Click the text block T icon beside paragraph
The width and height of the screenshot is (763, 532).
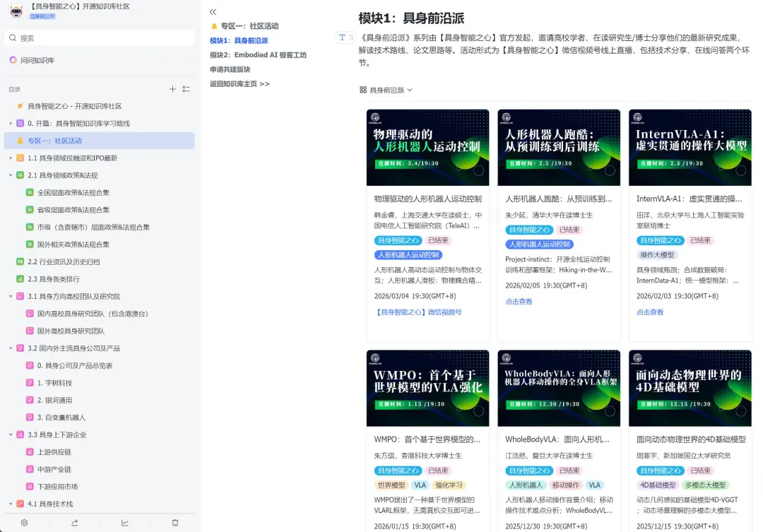[342, 37]
